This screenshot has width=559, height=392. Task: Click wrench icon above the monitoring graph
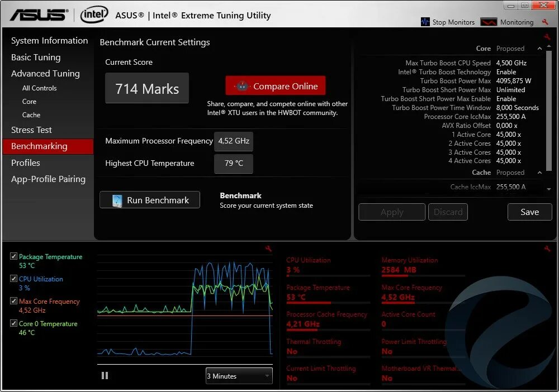[x=268, y=249]
